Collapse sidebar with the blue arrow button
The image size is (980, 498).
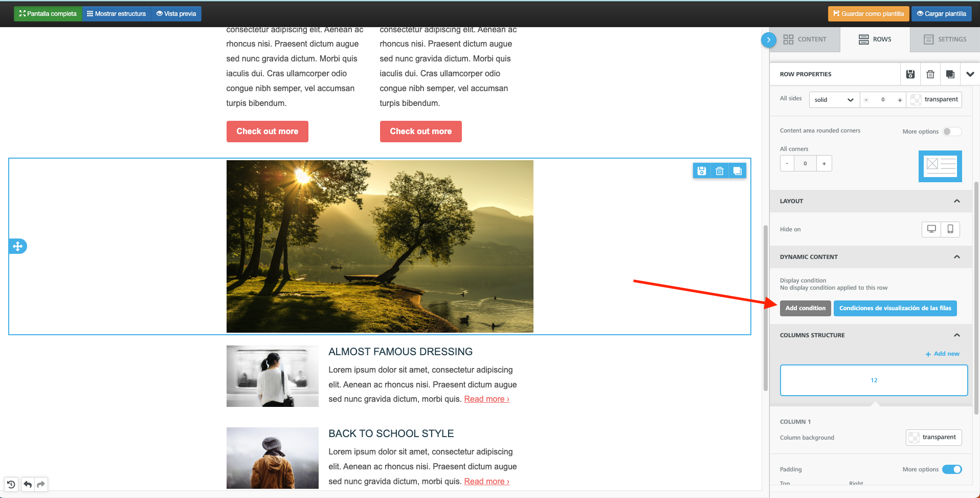pyautogui.click(x=768, y=39)
